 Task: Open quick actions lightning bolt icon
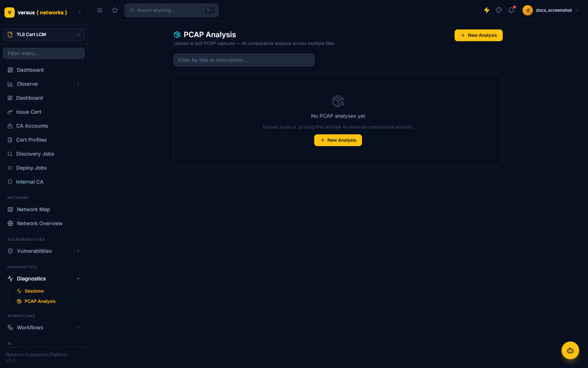[487, 10]
